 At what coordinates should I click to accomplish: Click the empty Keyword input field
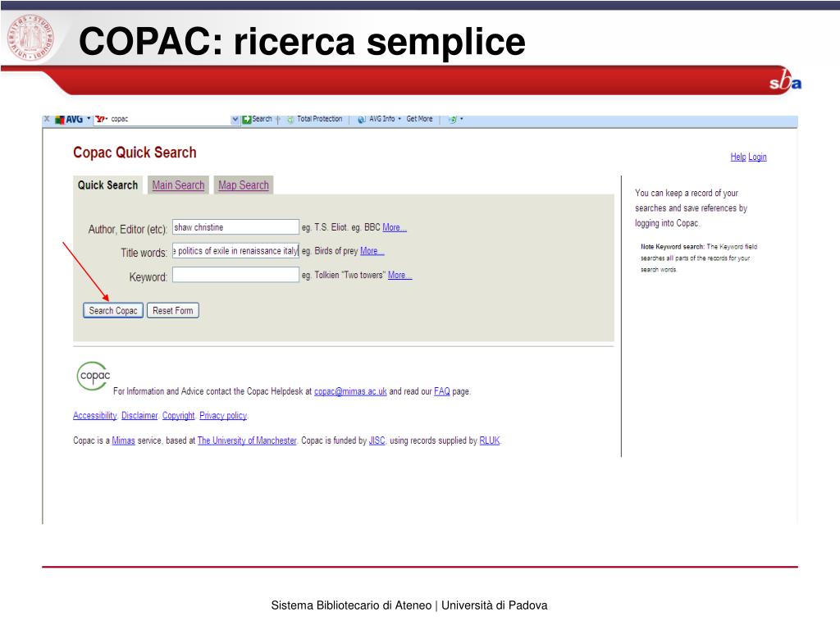[x=235, y=275]
